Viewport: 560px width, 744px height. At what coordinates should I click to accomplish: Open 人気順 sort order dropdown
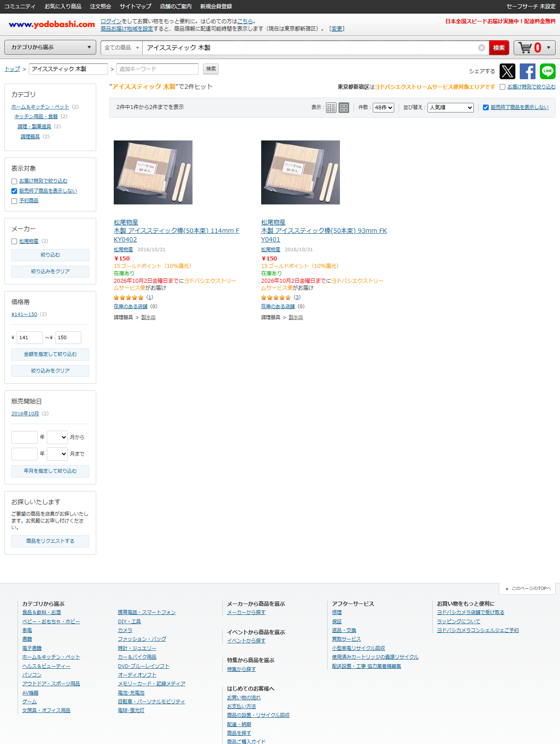coord(451,108)
